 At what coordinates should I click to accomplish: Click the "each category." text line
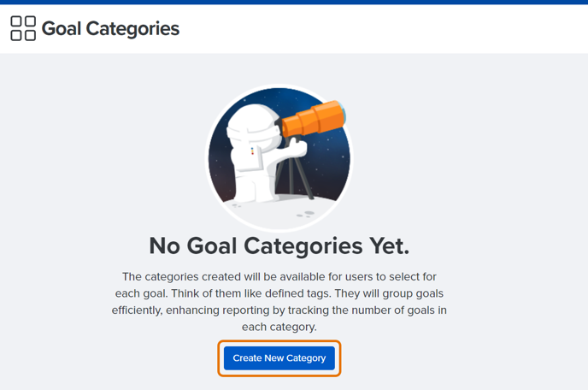coord(279,327)
